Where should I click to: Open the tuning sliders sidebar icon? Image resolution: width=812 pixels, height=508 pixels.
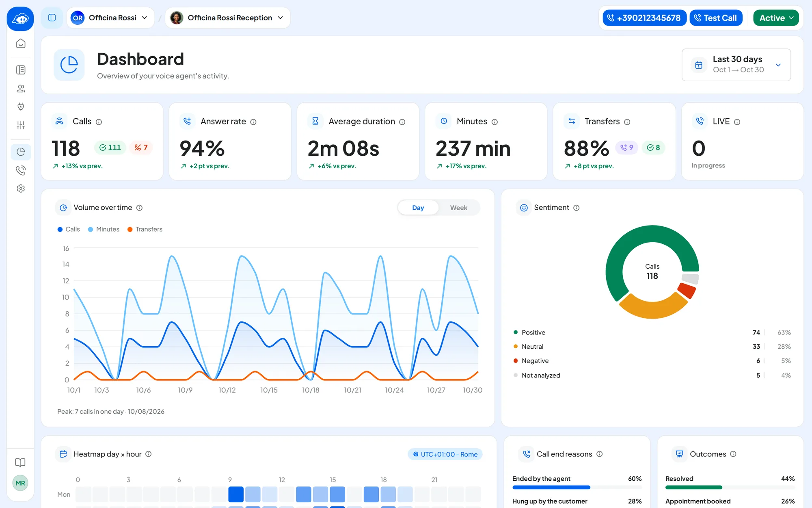click(21, 125)
